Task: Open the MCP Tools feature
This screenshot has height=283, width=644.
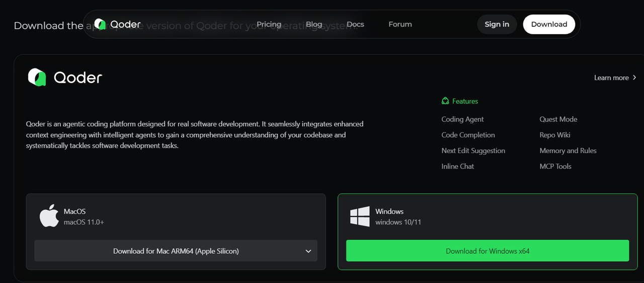Action: pos(555,166)
